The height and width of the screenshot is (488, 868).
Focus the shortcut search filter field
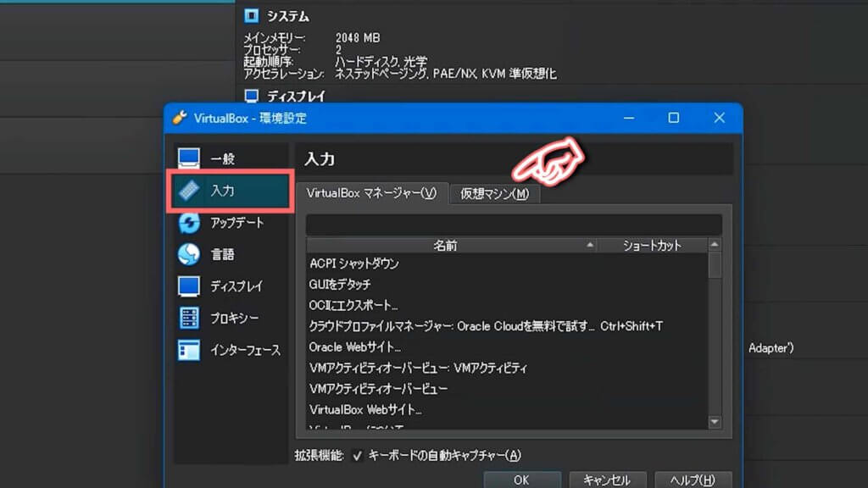[x=514, y=225]
